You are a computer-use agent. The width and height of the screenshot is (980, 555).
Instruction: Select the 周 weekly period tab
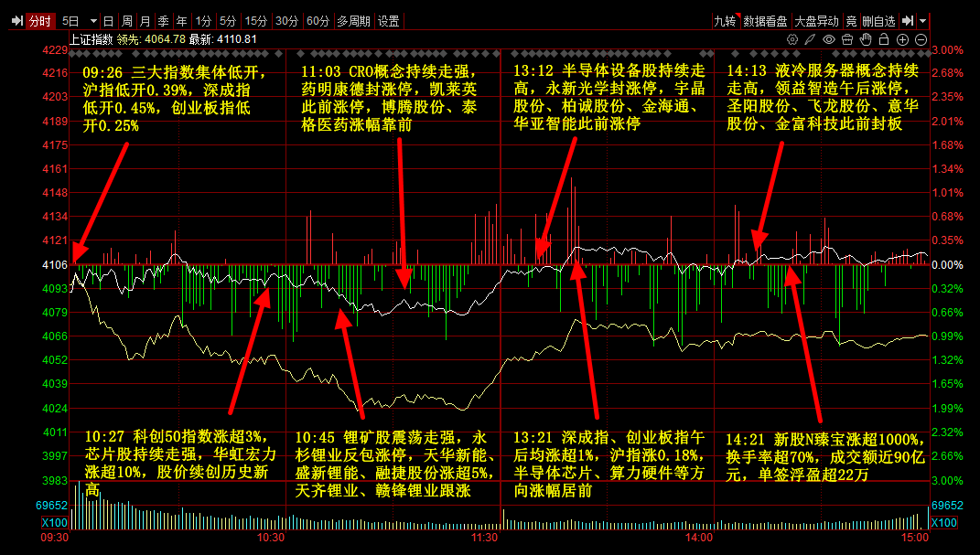(127, 21)
